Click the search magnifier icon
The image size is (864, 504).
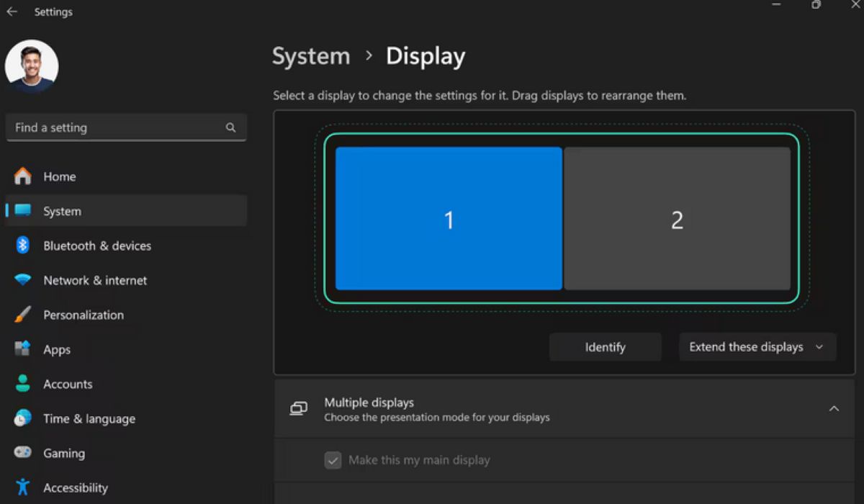coord(230,127)
